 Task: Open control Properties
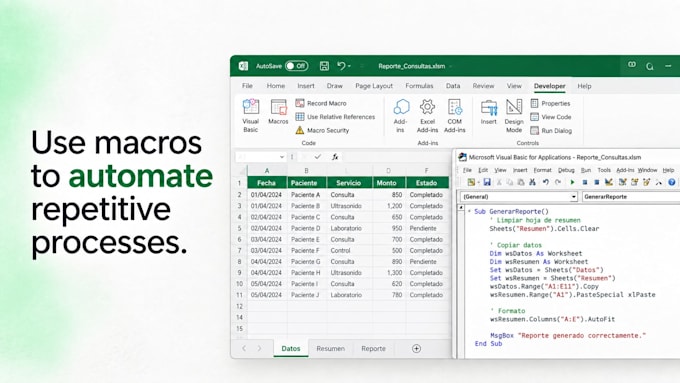pyautogui.click(x=550, y=103)
